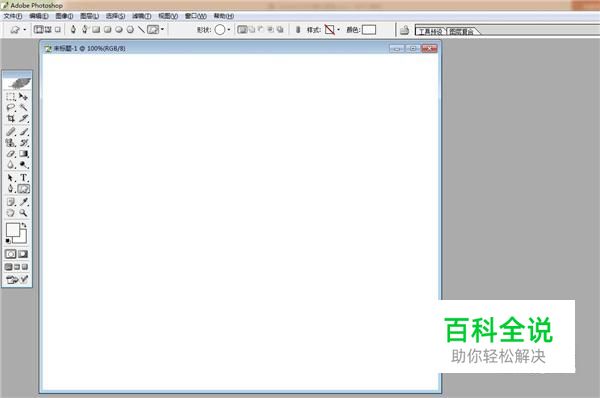The width and height of the screenshot is (600, 398).
Task: Select the Type tool in toolbox
Action: tap(23, 178)
